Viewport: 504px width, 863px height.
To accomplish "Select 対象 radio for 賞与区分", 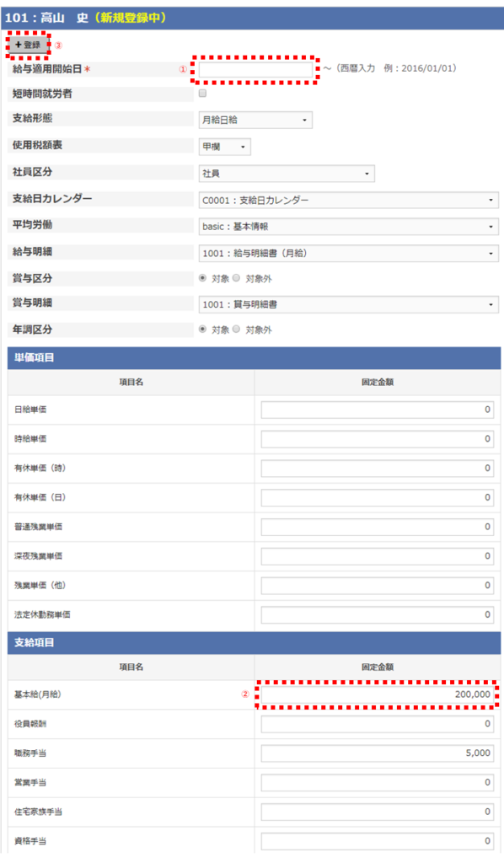I will (202, 278).
